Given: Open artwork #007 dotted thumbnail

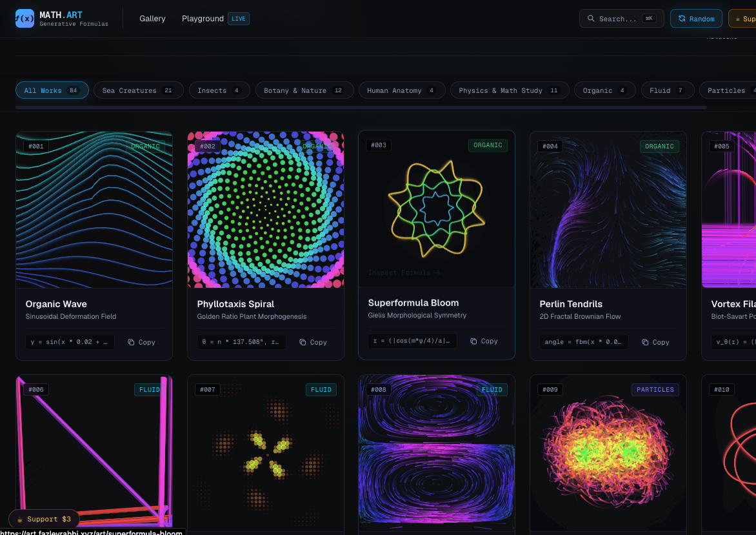Looking at the screenshot, I should 266,452.
